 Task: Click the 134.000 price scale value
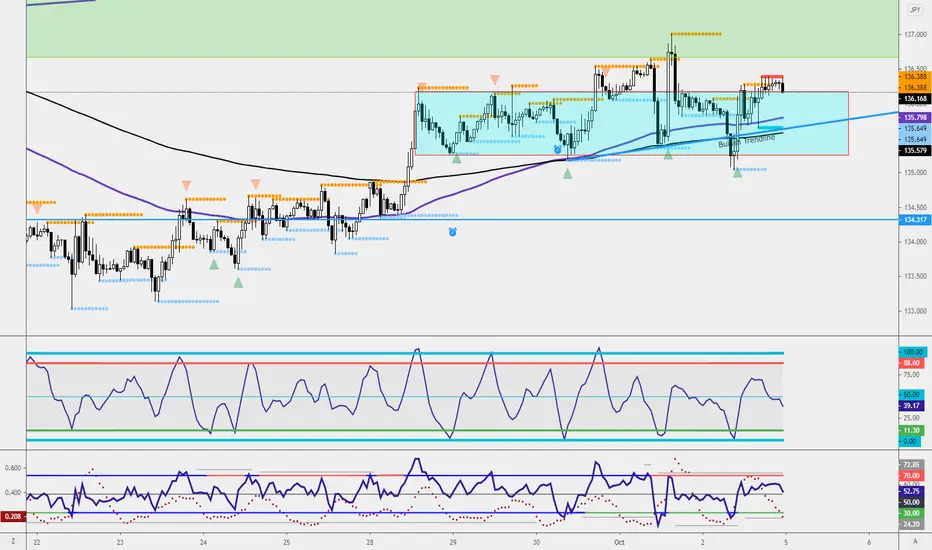coord(915,242)
